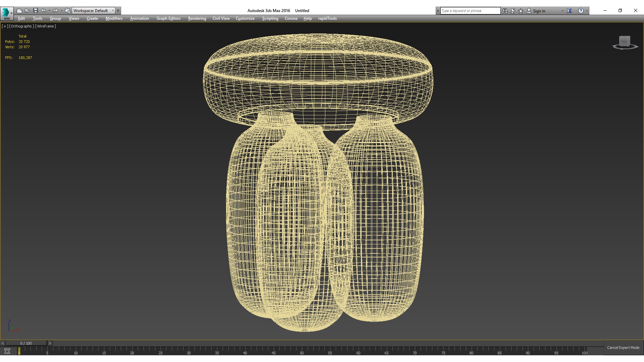Expand the Sign In dropdown arrow

click(x=562, y=11)
